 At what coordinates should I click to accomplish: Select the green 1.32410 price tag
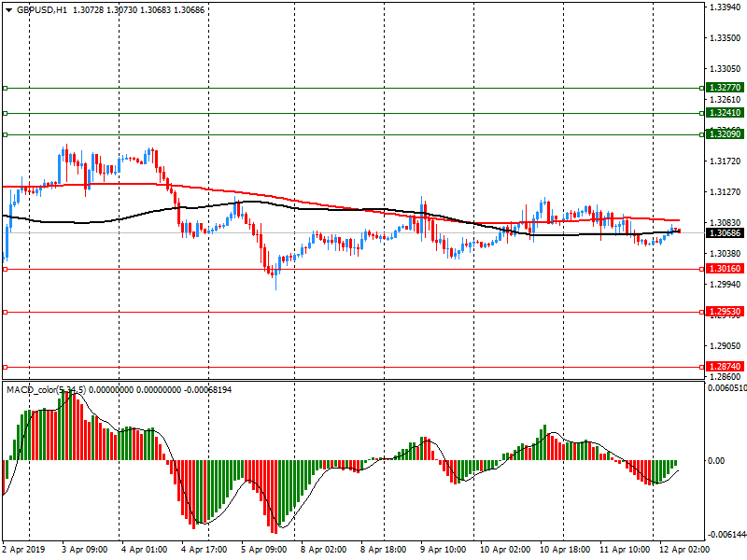(x=725, y=113)
